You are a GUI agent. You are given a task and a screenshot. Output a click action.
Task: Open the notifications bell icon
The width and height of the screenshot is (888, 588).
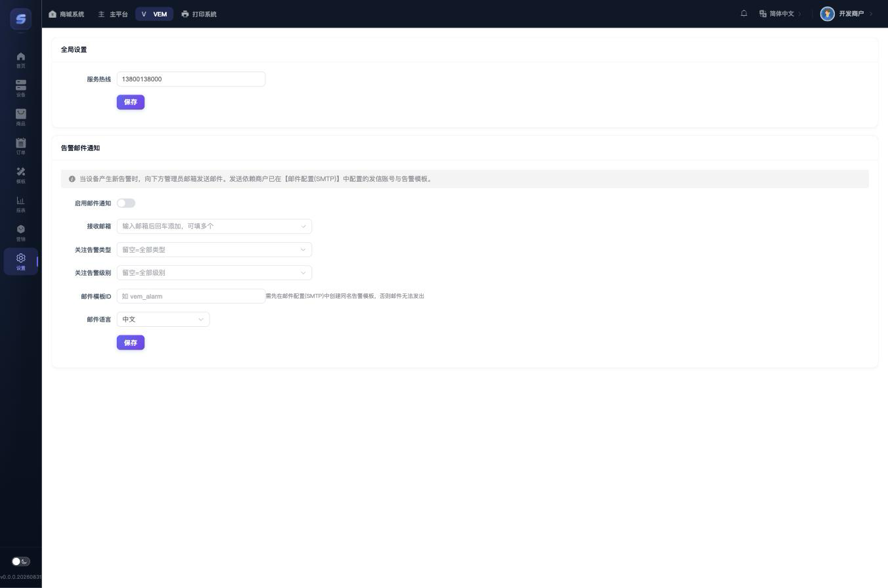(744, 13)
